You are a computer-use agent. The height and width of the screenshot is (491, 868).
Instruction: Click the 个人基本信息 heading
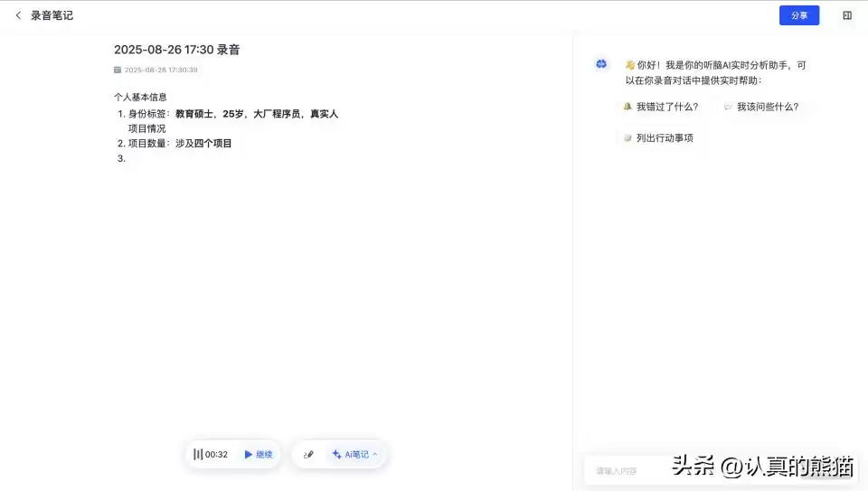(x=140, y=97)
